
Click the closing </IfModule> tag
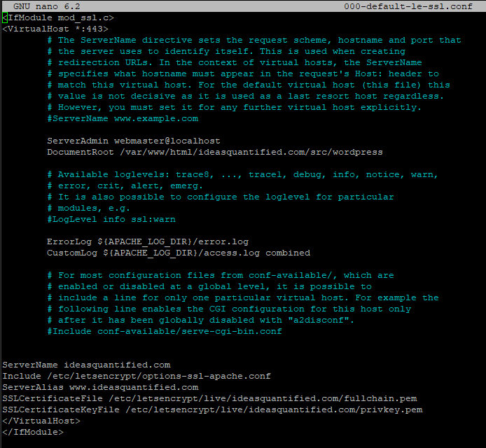[x=33, y=432]
